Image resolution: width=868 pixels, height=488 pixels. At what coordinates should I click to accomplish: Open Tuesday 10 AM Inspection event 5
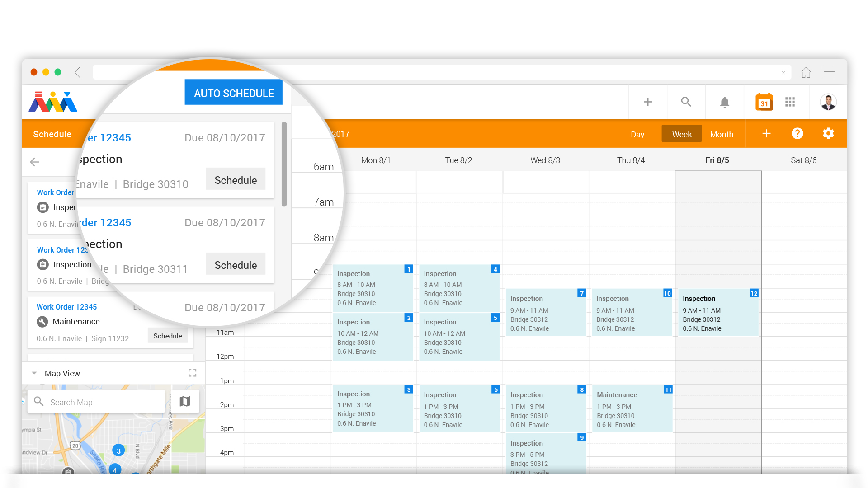(x=459, y=337)
